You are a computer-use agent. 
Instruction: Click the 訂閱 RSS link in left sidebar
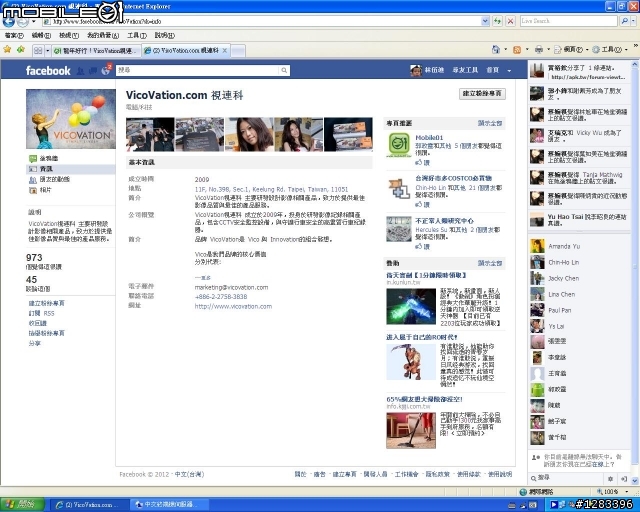point(41,313)
